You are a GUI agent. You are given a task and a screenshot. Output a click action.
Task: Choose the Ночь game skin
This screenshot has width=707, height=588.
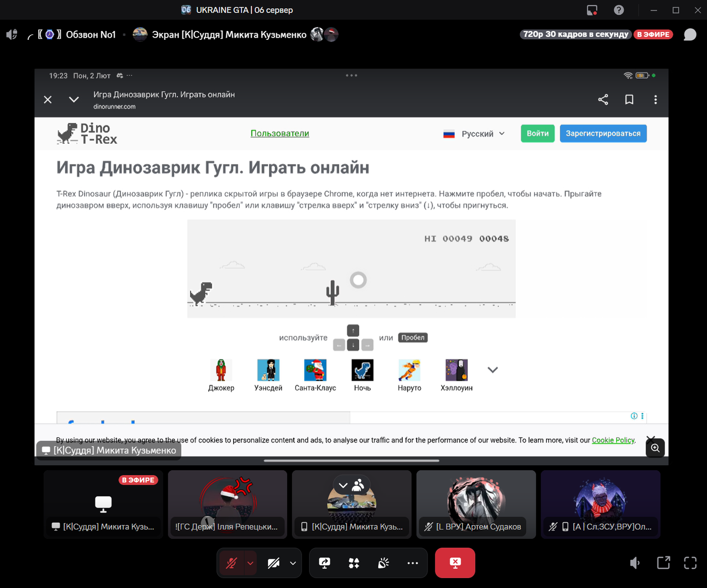tap(362, 375)
